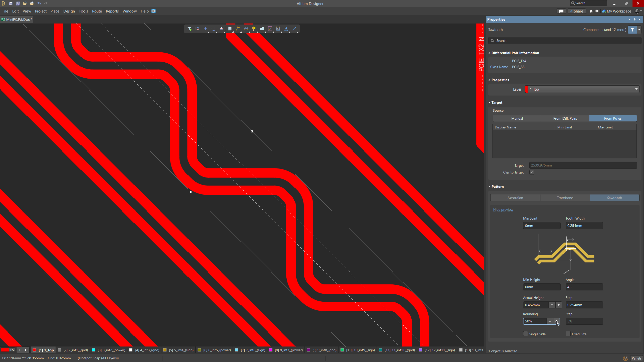This screenshot has width=644, height=362.
Task: Collapse the Differential Pair Information section
Action: click(490, 53)
